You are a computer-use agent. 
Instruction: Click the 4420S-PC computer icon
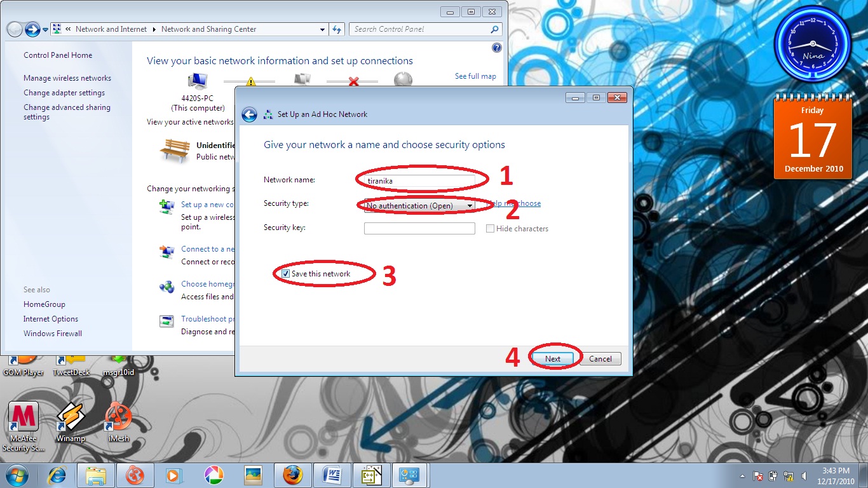[198, 81]
